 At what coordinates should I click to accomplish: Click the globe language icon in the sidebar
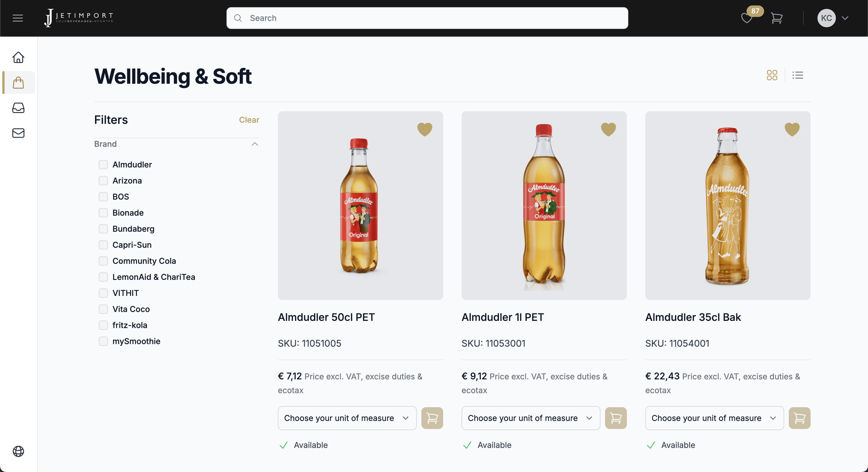(x=18, y=451)
